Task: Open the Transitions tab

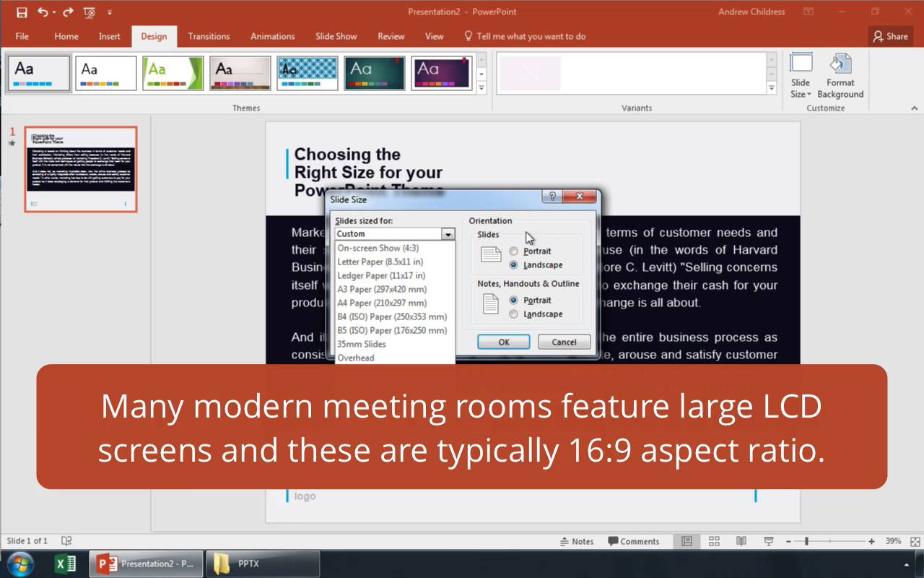Action: tap(209, 36)
